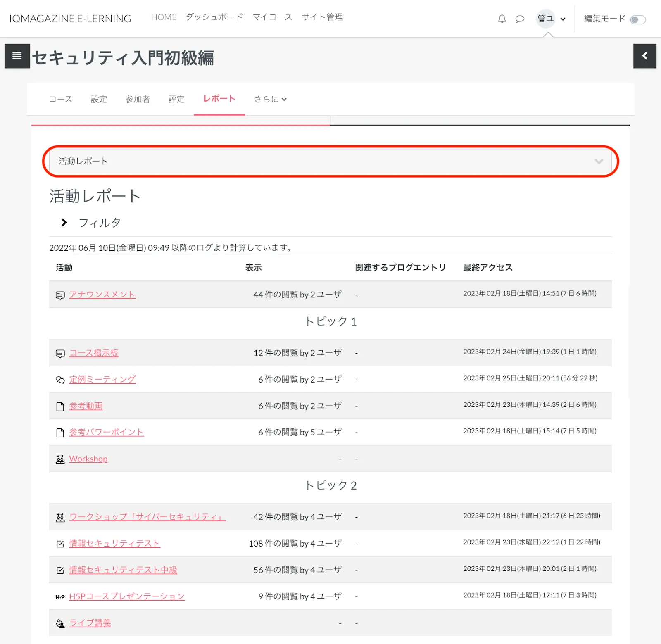
Task: Click the file icon beside 参考動画
Action: coord(60,406)
